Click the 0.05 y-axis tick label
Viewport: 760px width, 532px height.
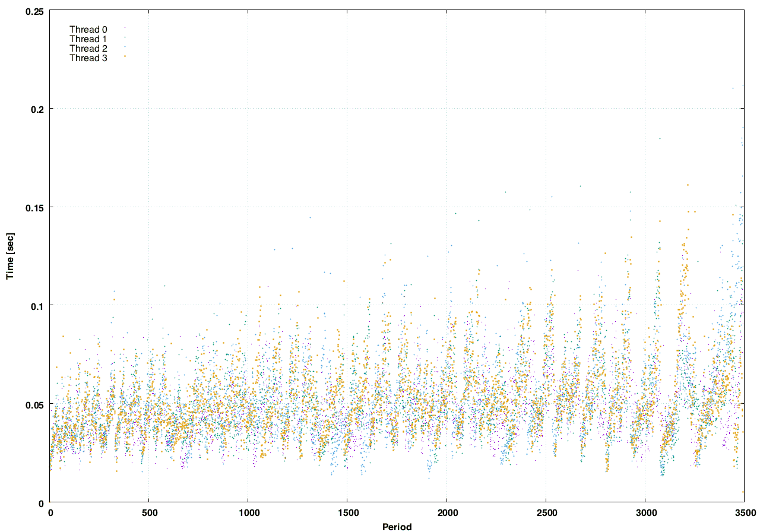(x=34, y=404)
